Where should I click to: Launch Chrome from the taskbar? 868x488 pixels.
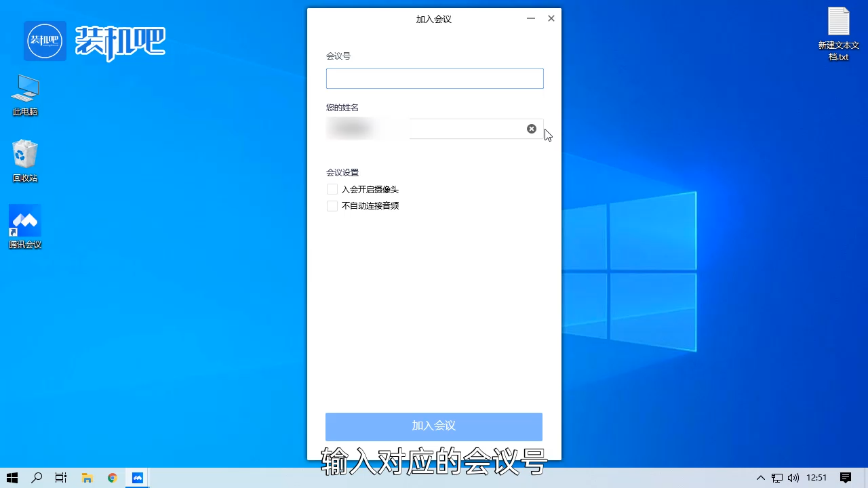coord(112,478)
